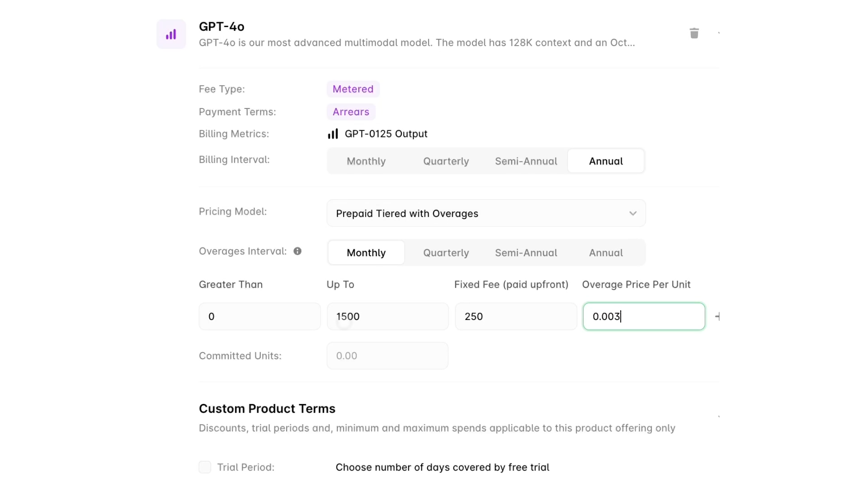The width and height of the screenshot is (868, 488).
Task: Click the Discounts, trial periods description text
Action: (437, 428)
